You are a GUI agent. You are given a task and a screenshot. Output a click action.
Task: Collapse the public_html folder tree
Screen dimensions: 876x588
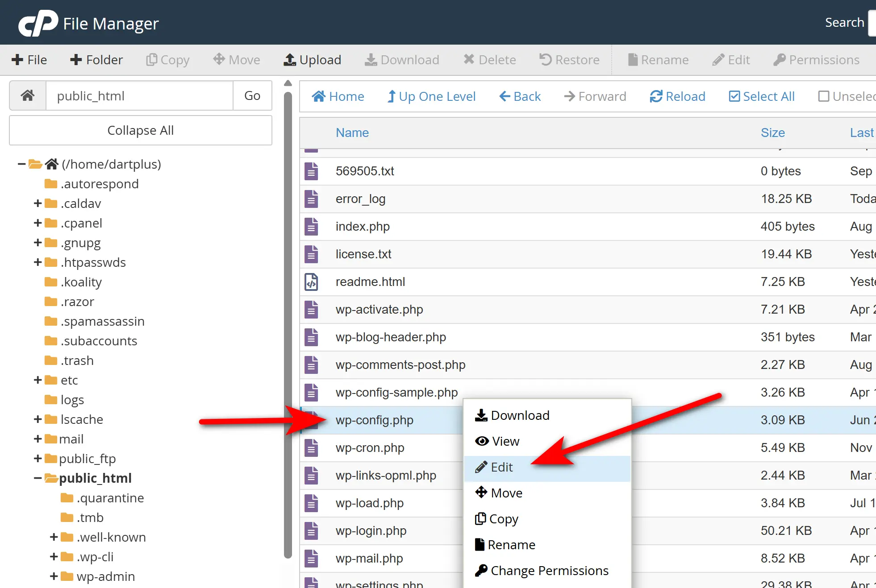click(38, 478)
